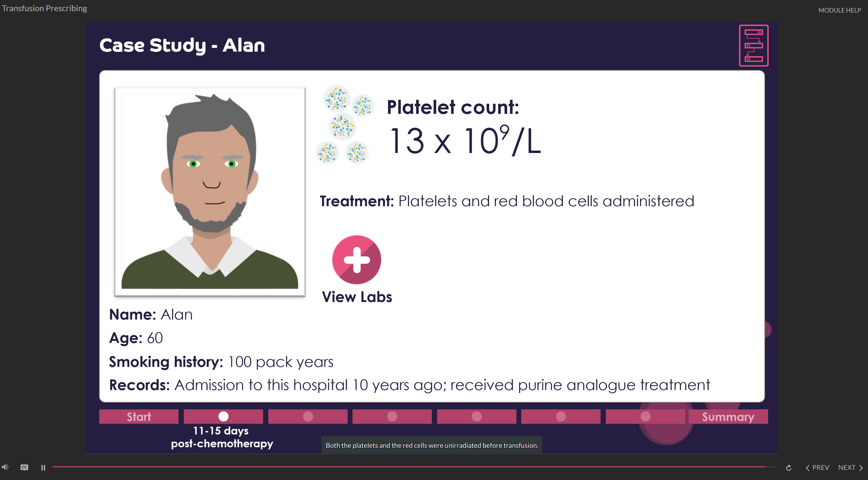Image resolution: width=868 pixels, height=480 pixels.
Task: Click the pink View Labs plus button
Action: tap(357, 259)
